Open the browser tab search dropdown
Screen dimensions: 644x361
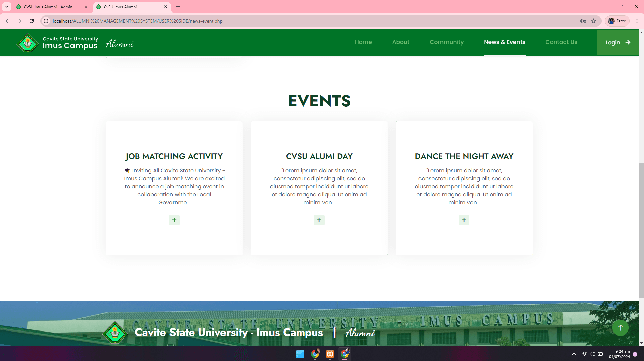point(6,7)
